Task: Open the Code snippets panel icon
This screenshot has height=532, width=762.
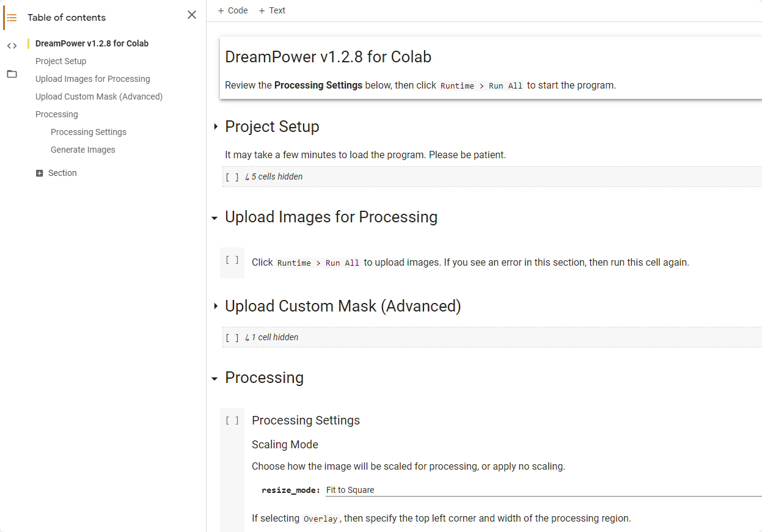Action: (12, 46)
